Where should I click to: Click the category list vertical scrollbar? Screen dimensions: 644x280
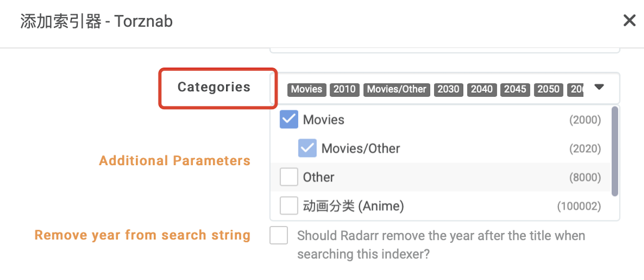pyautogui.click(x=615, y=151)
